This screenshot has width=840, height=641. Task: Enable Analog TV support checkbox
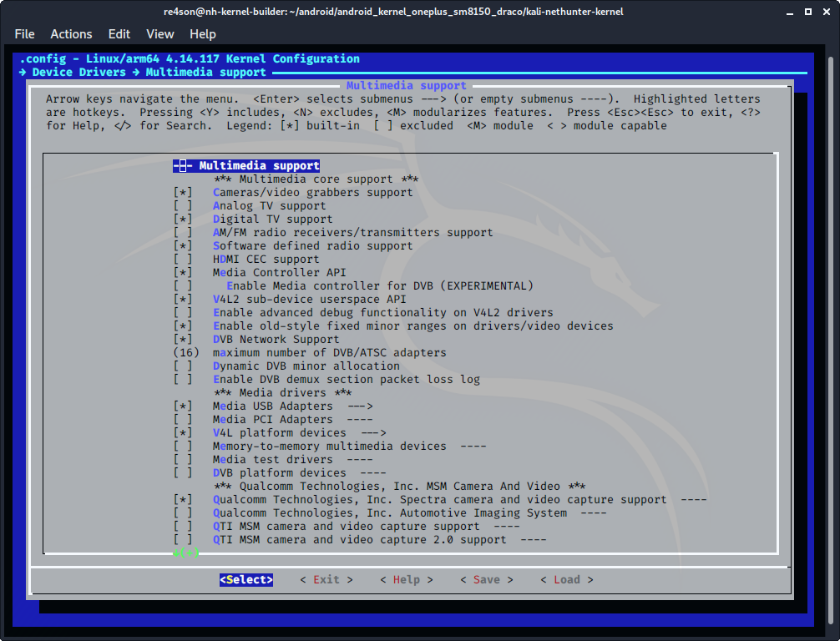(183, 206)
